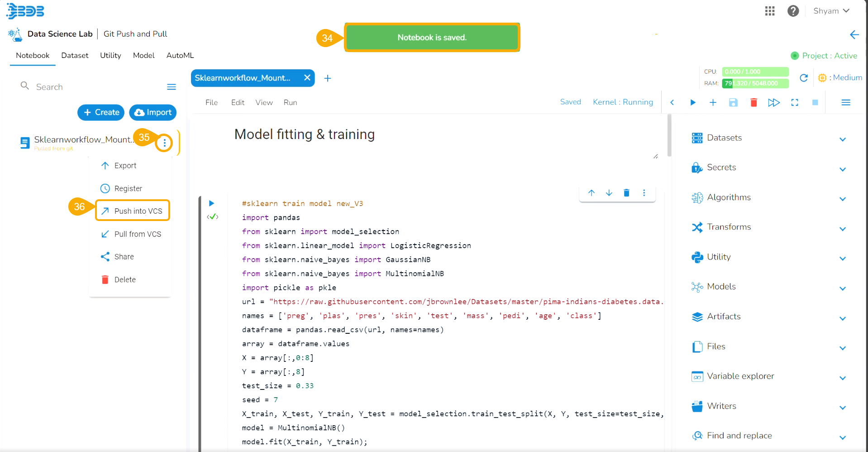Close the Sklearnworkflow_Mount notebook tab

[x=307, y=78]
